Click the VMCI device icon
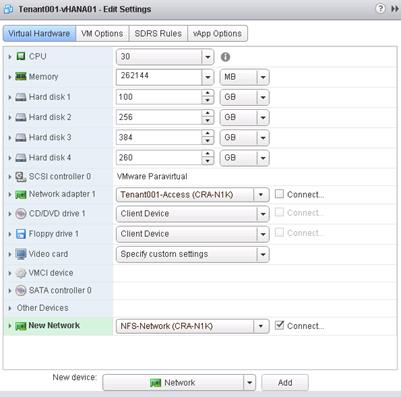 [21, 273]
